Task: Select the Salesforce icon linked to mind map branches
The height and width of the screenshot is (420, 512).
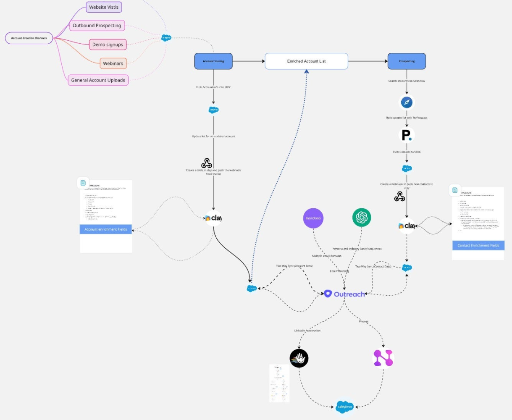Action: point(166,38)
